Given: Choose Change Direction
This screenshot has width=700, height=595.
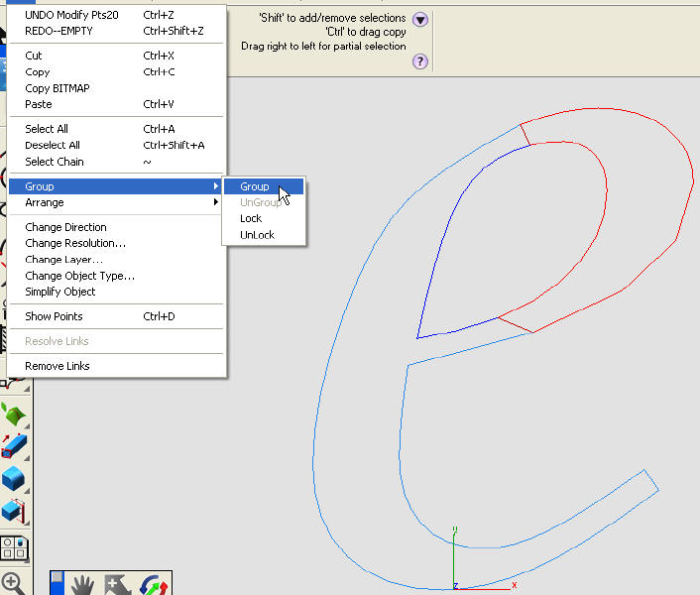Looking at the screenshot, I should coord(116,227).
